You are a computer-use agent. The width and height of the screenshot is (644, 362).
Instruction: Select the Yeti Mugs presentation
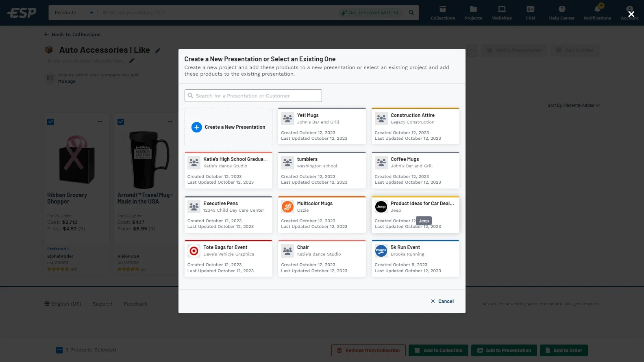(x=322, y=126)
